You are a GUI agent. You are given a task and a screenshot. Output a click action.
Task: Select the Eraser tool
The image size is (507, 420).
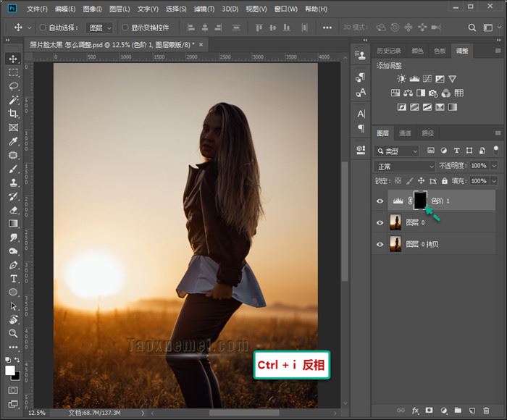[13, 210]
